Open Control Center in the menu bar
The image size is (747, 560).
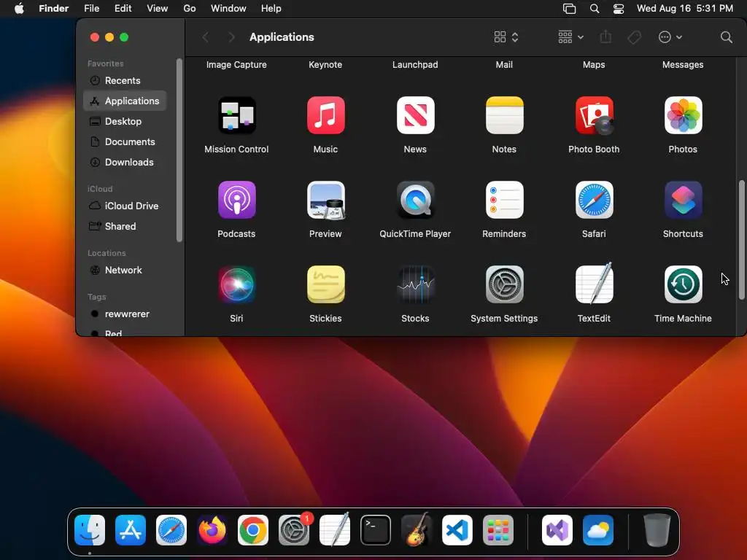pos(619,9)
